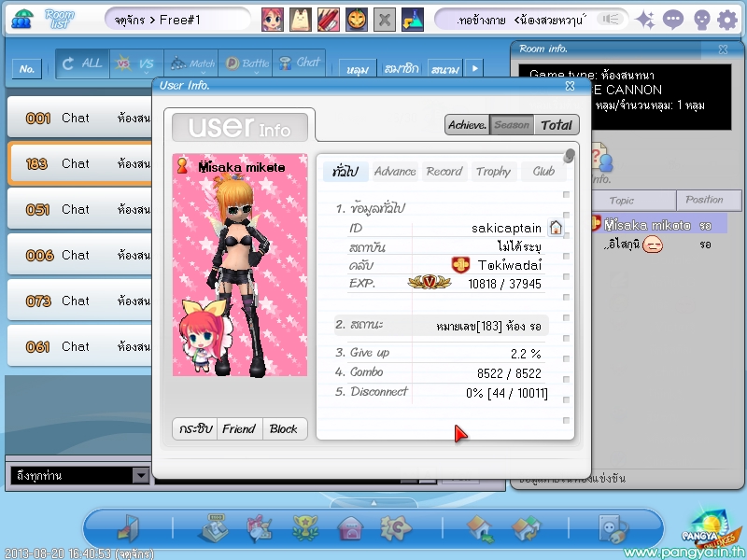Viewport: 747px width, 560px height.
Task: Click the Block button
Action: [x=284, y=429]
